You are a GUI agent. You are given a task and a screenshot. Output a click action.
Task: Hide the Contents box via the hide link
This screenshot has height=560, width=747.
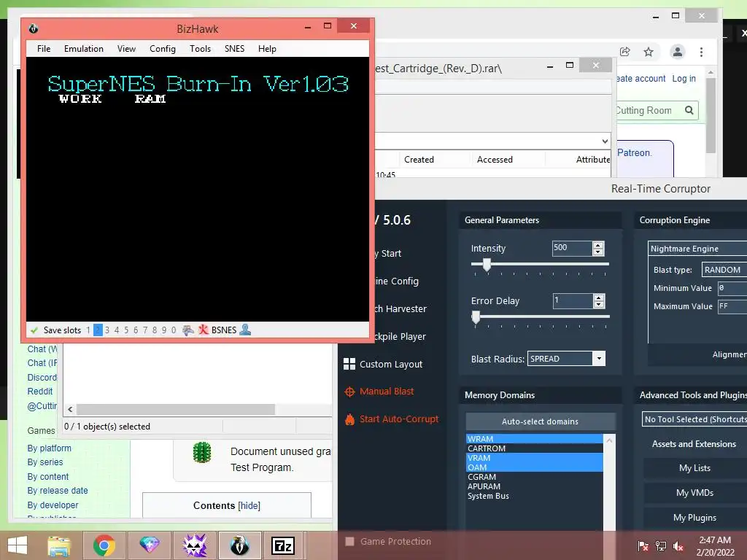pyautogui.click(x=249, y=506)
